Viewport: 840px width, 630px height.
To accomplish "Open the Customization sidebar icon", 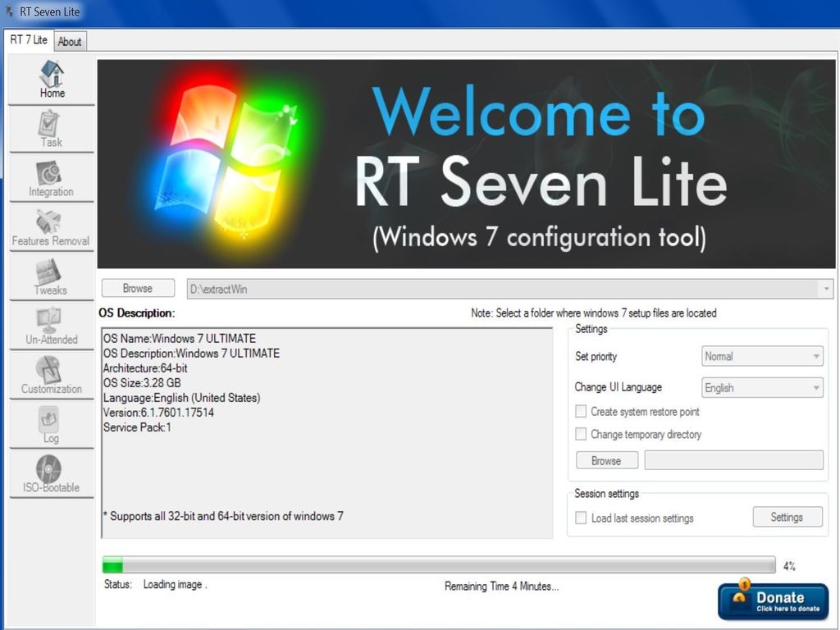I will click(48, 369).
